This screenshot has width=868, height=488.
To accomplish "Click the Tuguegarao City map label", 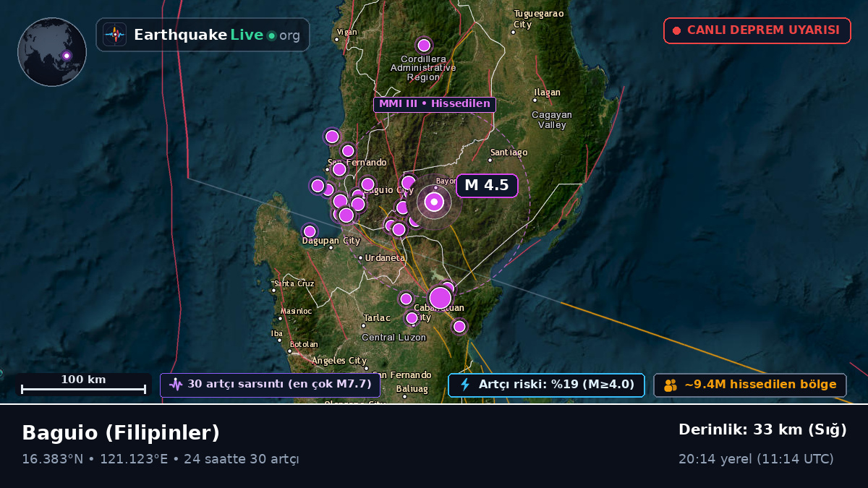I will tap(538, 19).
